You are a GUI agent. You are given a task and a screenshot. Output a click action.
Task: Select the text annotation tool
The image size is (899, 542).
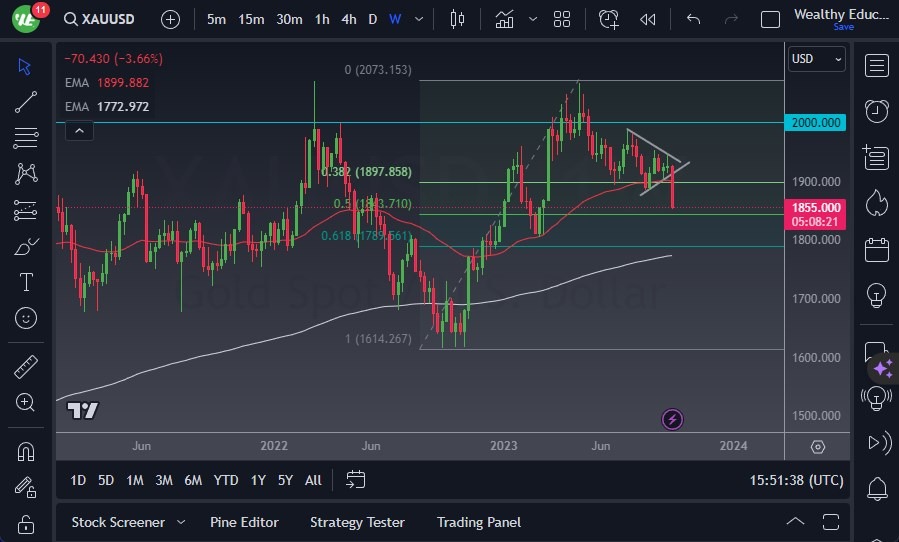click(x=26, y=283)
